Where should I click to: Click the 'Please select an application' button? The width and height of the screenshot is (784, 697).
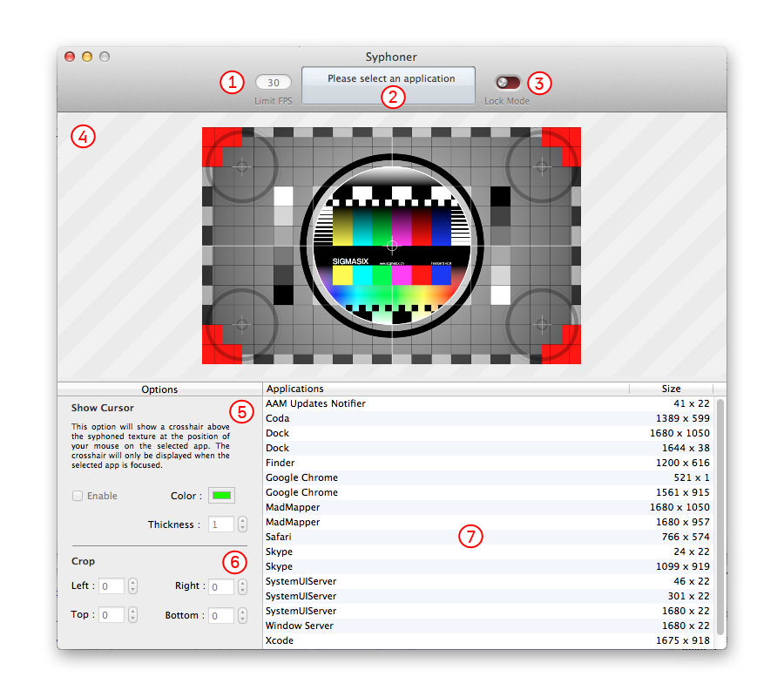pos(389,85)
